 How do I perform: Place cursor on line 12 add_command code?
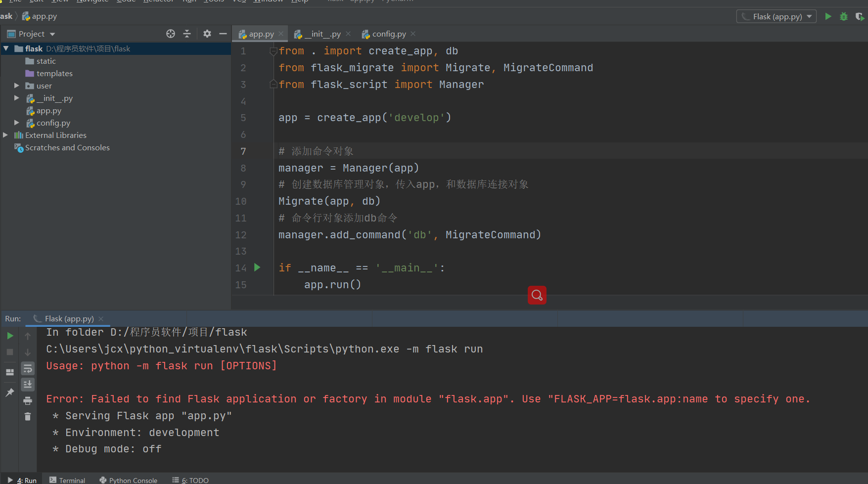(x=410, y=234)
